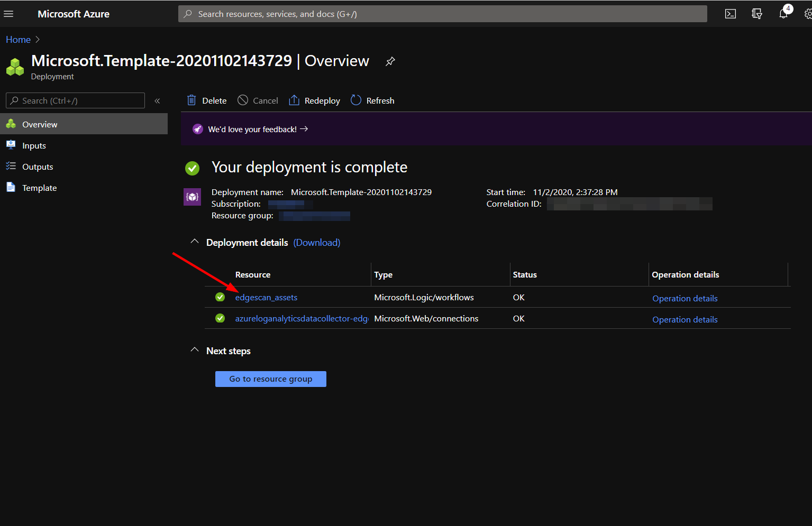Click the rocket feedback icon
This screenshot has width=812, height=526.
pyautogui.click(x=198, y=129)
